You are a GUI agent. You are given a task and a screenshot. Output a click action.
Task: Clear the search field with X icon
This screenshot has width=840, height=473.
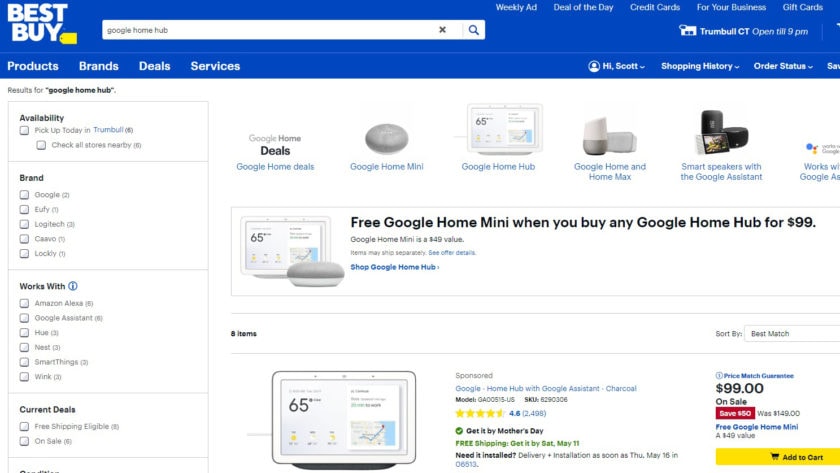pyautogui.click(x=443, y=30)
